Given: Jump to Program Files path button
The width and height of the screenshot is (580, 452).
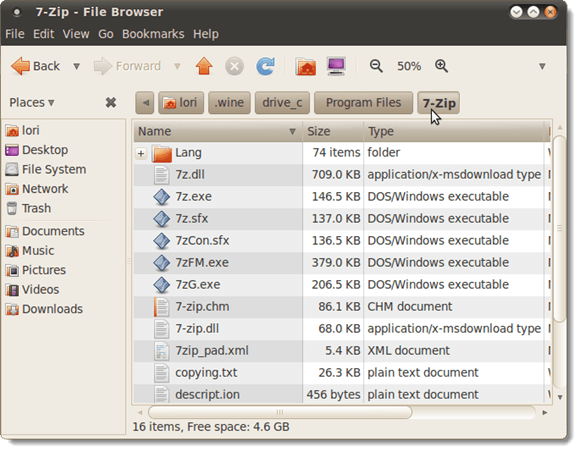Looking at the screenshot, I should (x=363, y=102).
